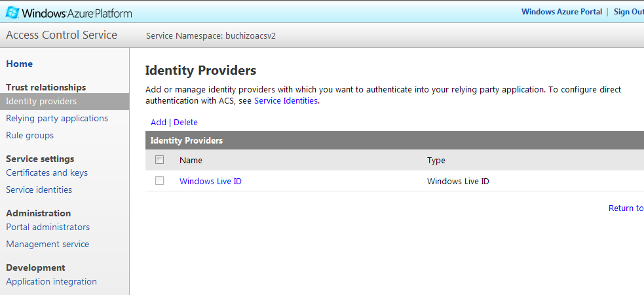The height and width of the screenshot is (295, 644).
Task: Navigate to Certificates and keys
Action: pyautogui.click(x=47, y=173)
